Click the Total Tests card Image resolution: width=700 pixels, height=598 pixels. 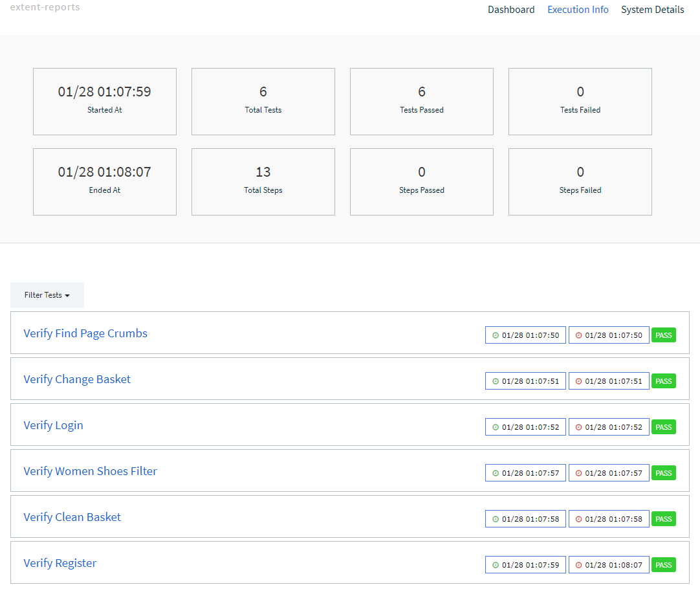(263, 102)
